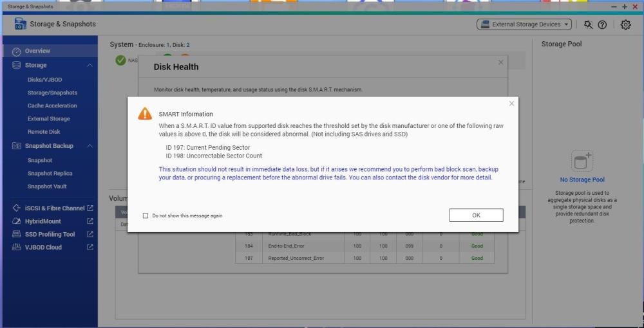This screenshot has height=328, width=644.
Task: Select the End-to-End_Error row
Action: pos(365,246)
